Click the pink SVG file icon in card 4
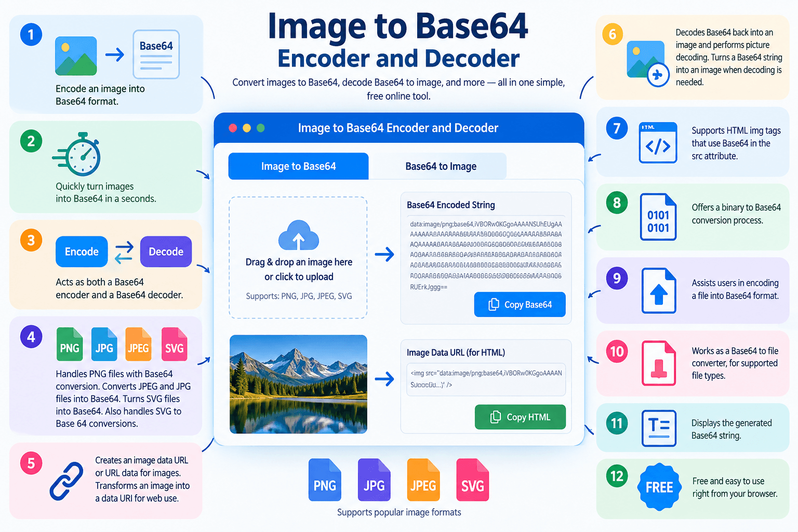The height and width of the screenshot is (532, 798). coord(174,344)
